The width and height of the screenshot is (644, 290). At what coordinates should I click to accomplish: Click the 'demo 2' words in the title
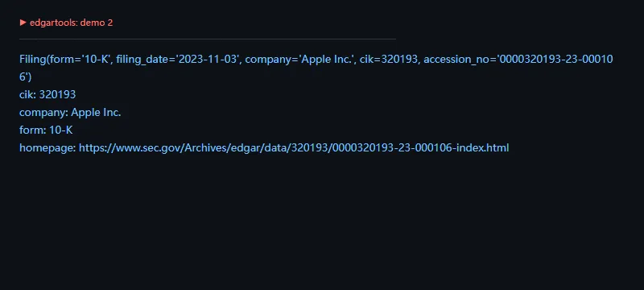pos(97,23)
